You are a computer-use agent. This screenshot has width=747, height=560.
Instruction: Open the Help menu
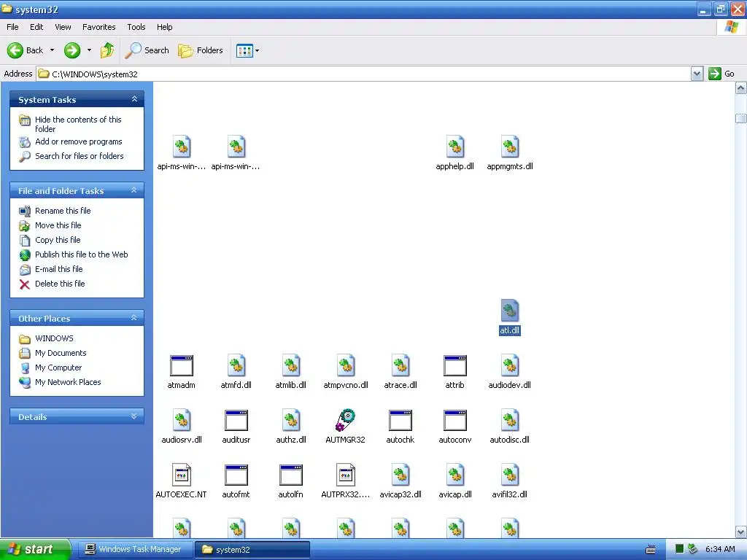click(164, 27)
